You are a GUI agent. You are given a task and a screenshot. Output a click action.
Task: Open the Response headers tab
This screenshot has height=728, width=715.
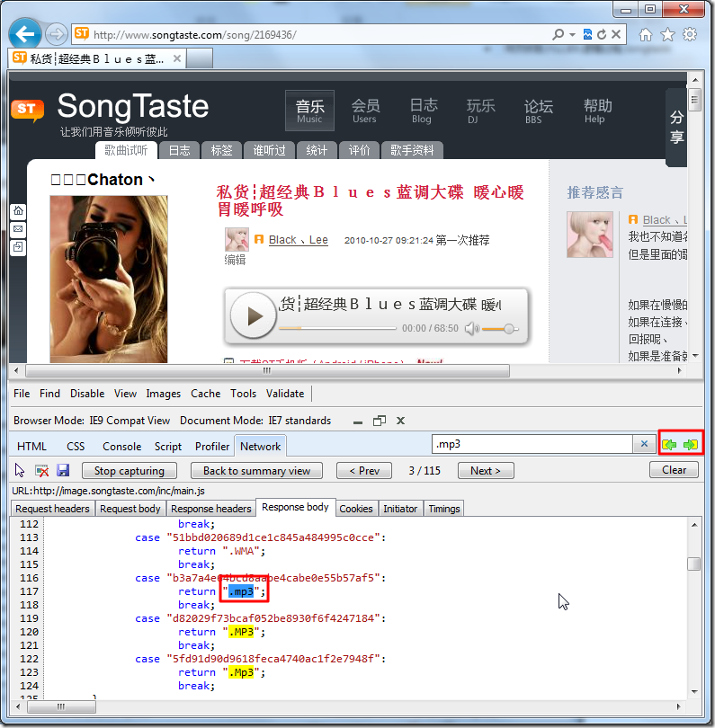pos(211,509)
